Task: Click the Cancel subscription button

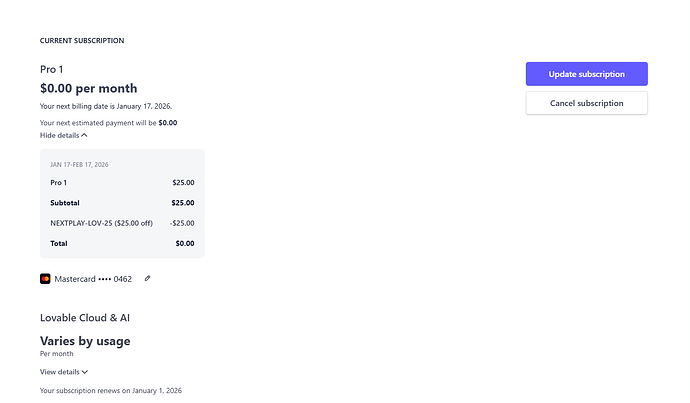Action: [587, 103]
